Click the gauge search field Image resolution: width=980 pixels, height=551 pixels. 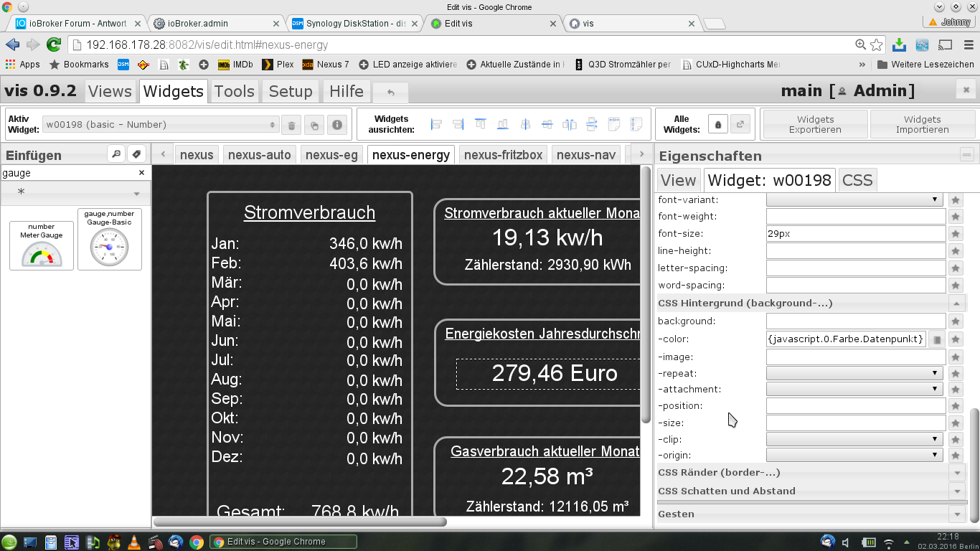click(68, 173)
